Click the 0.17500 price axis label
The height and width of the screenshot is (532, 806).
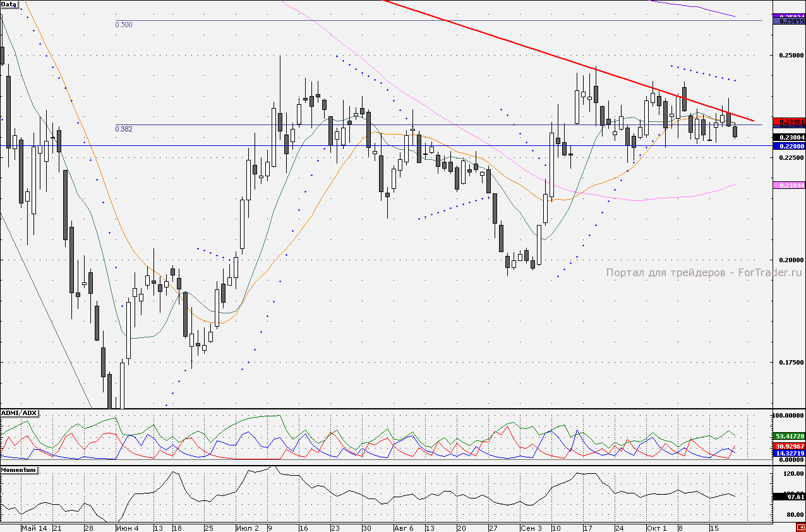pyautogui.click(x=791, y=363)
